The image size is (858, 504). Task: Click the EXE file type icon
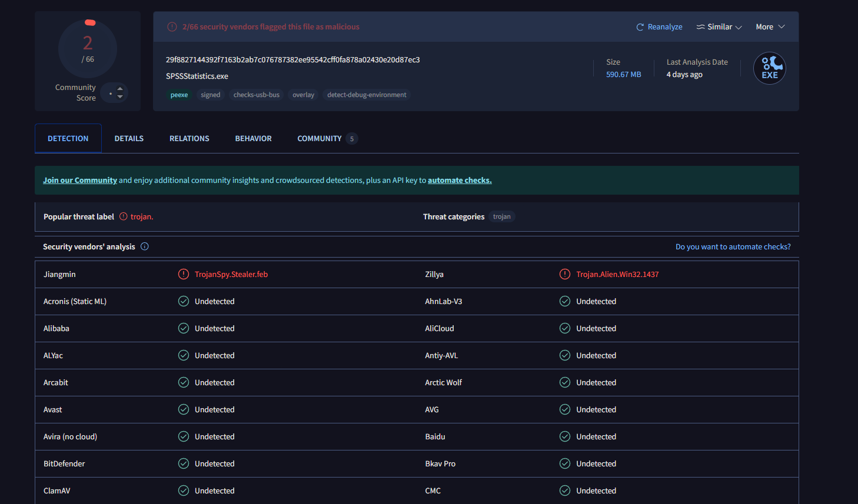pos(770,68)
